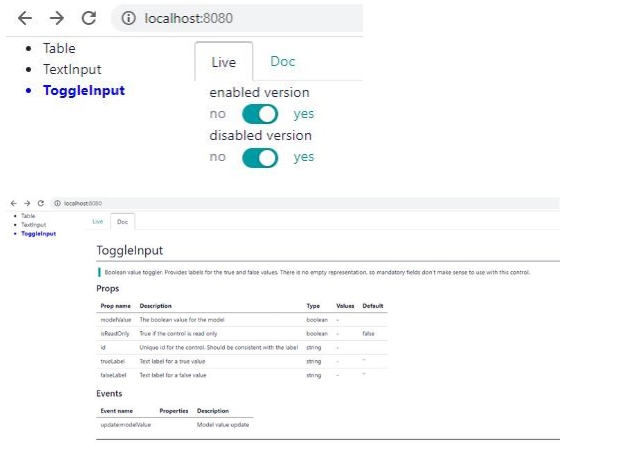Open the Table component in top list
Viewport: 638px width, 450px height.
[59, 48]
